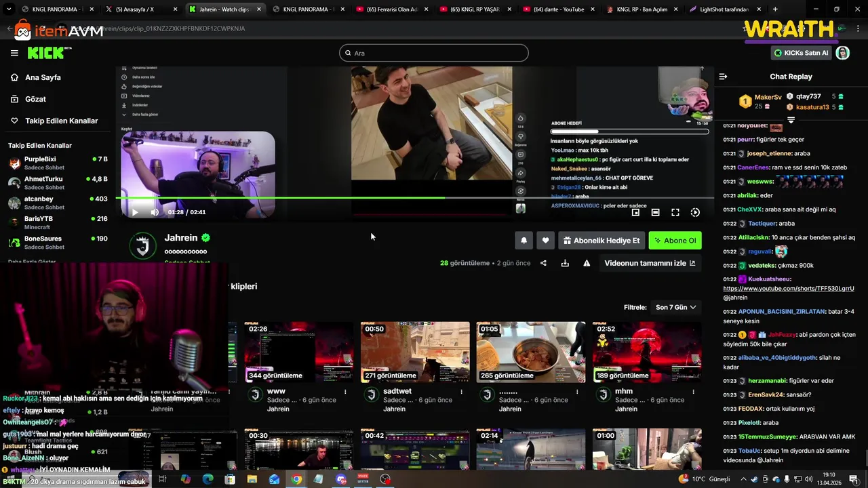Enter fullscreen on the clip player
Viewport: 868px width, 488px height.
point(675,212)
